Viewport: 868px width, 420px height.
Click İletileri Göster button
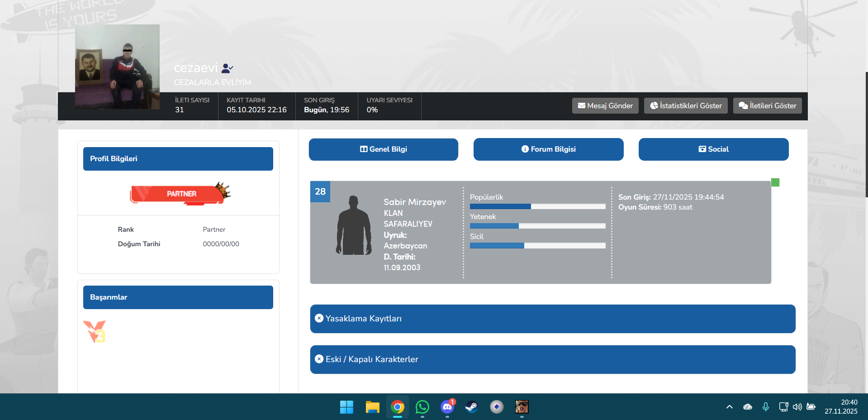coord(767,106)
